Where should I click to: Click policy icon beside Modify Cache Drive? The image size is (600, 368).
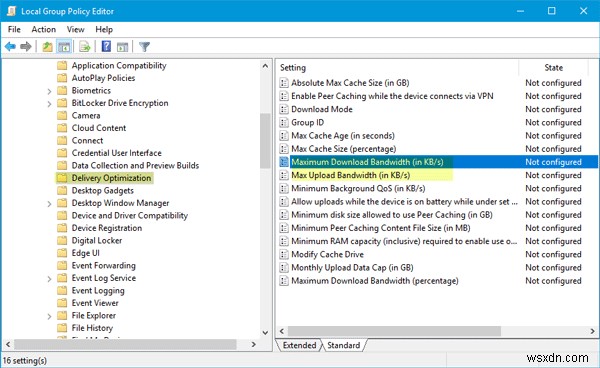284,254
